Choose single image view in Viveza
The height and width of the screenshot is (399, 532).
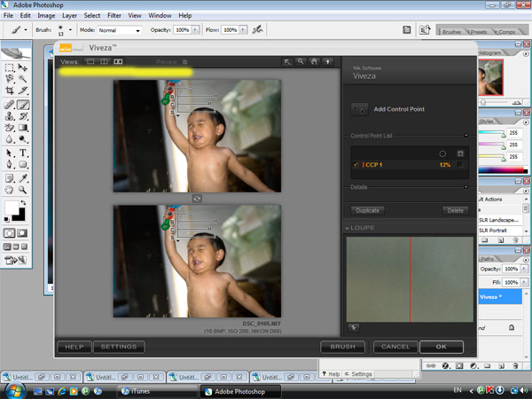90,62
